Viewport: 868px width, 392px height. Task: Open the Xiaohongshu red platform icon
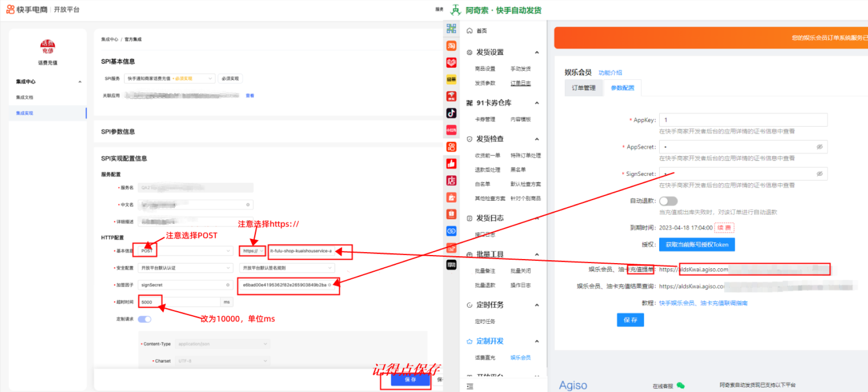451,130
